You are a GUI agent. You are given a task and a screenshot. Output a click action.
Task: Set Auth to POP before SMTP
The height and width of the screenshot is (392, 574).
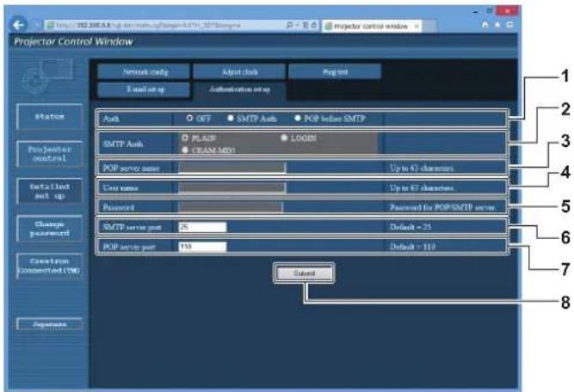coord(298,118)
